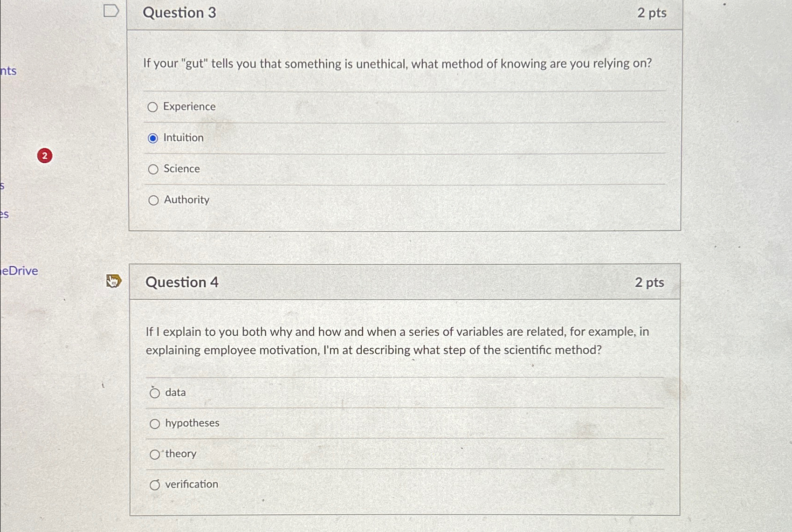Open the eDrive item in the left sidebar
The height and width of the screenshot is (532, 792).
click(19, 271)
